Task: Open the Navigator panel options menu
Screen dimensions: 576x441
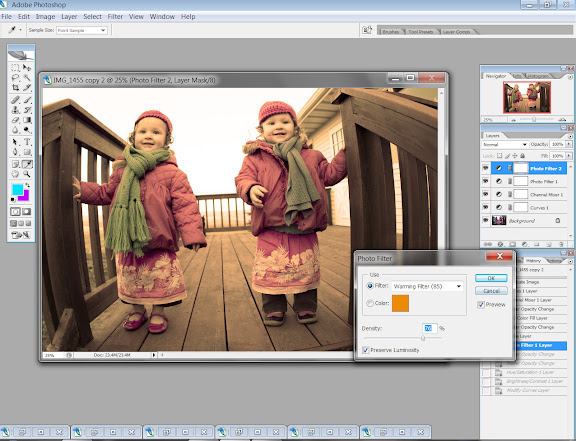Action: pos(570,77)
